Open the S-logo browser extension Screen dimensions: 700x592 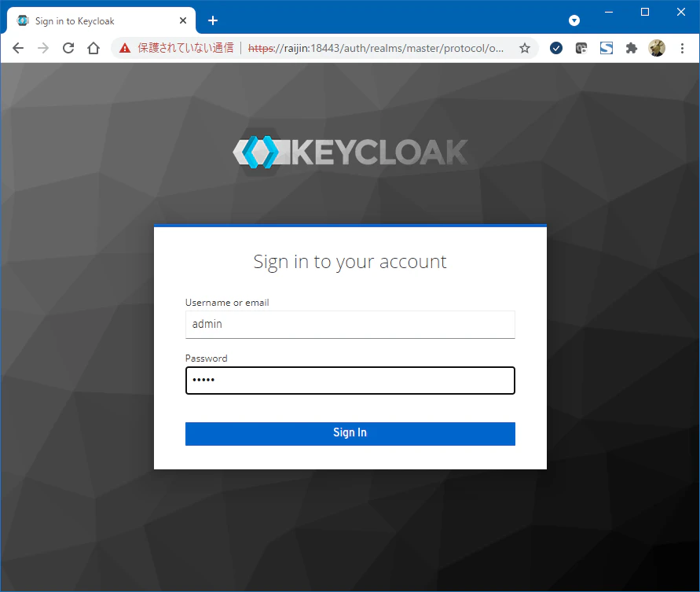tap(607, 48)
